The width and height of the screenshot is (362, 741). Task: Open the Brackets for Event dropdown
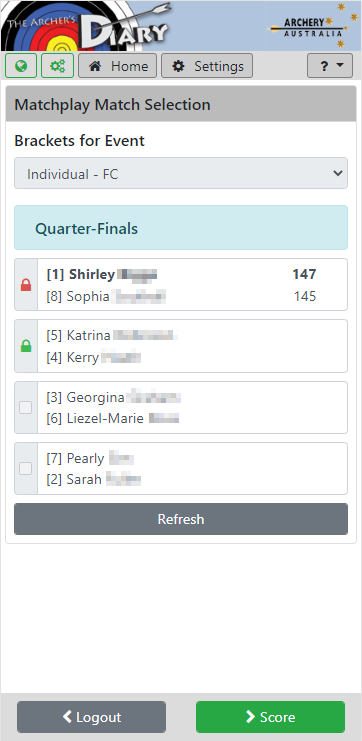point(181,173)
